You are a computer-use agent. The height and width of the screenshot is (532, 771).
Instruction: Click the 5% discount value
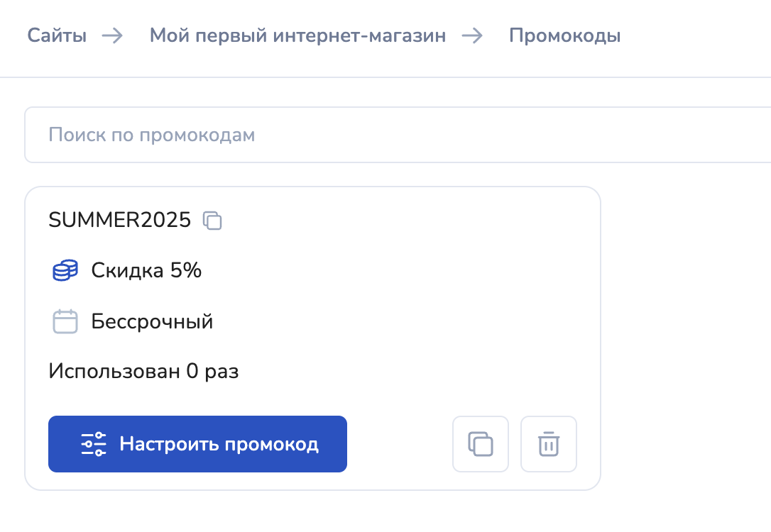[x=186, y=271]
